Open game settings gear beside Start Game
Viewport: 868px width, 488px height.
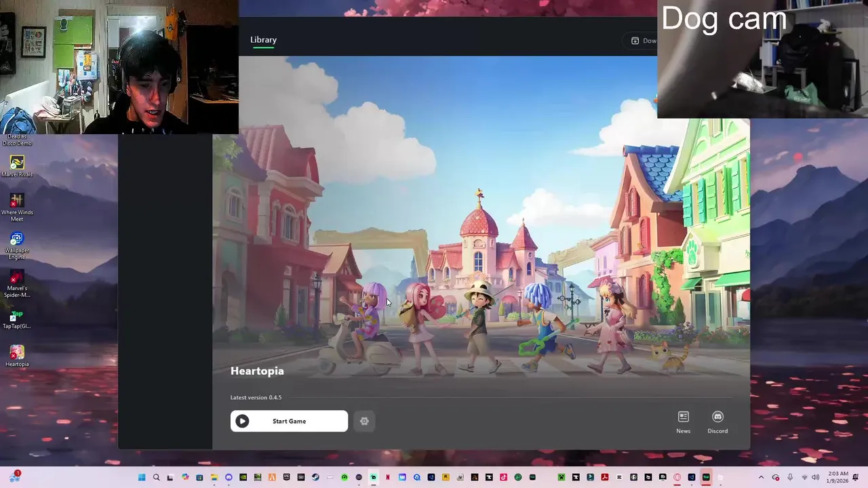pyautogui.click(x=364, y=421)
